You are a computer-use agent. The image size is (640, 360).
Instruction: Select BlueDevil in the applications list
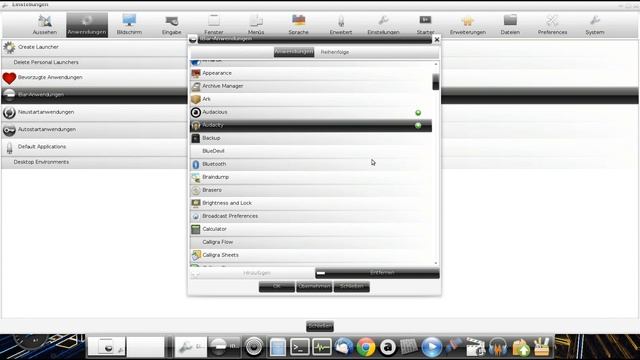[311, 151]
